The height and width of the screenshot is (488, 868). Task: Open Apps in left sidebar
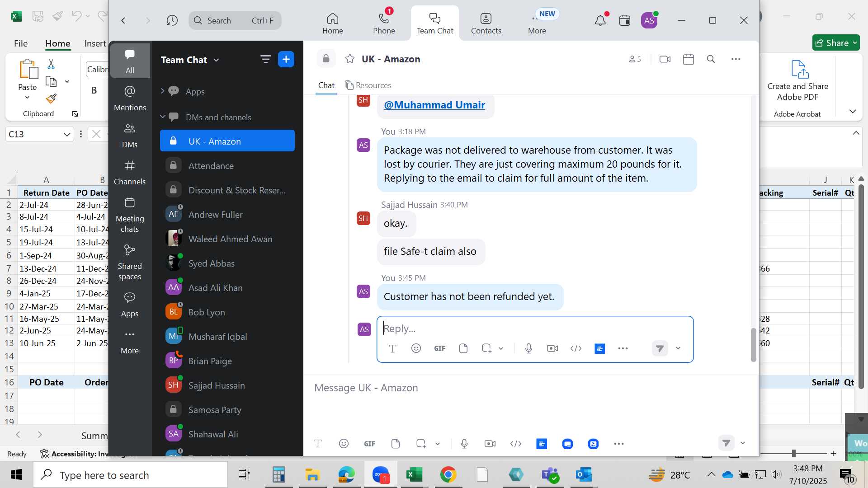coord(130,305)
